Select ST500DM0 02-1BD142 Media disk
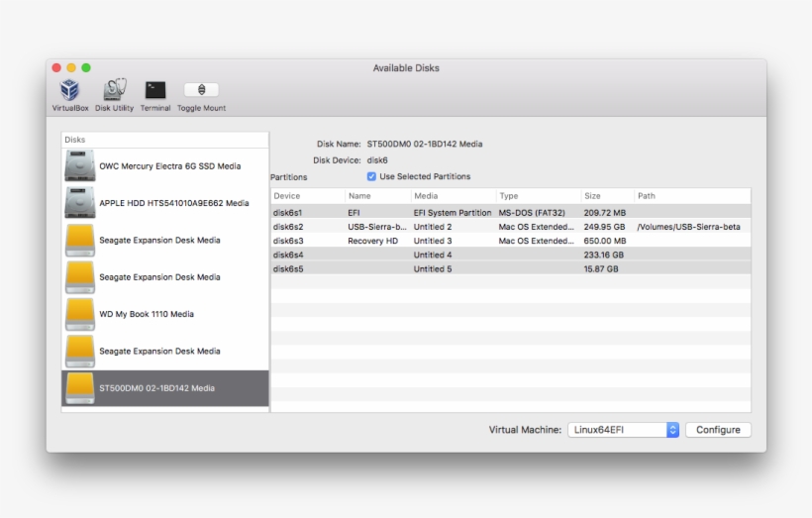Screen dimensions: 812x518 click(165, 388)
